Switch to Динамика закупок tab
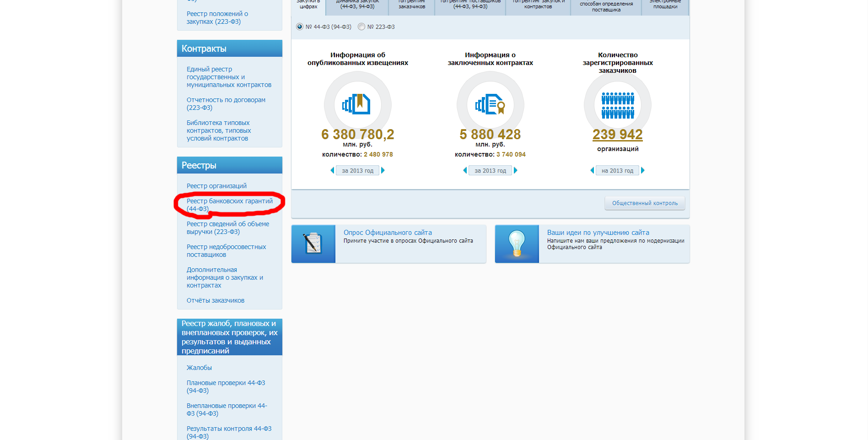 tap(357, 5)
